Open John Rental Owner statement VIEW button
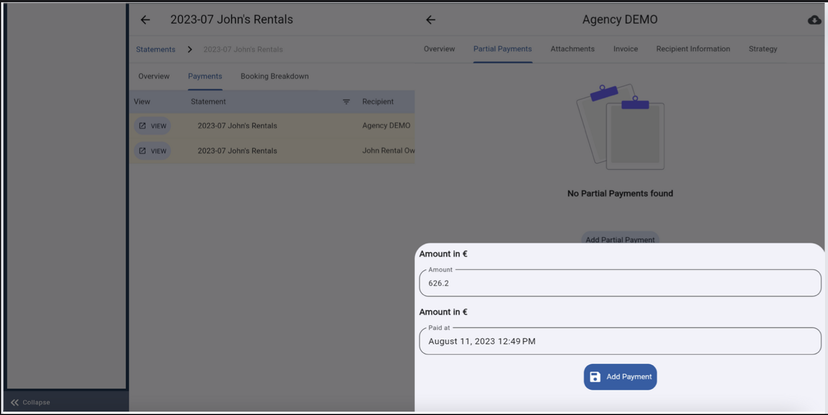Image resolution: width=828 pixels, height=415 pixels. tap(153, 151)
